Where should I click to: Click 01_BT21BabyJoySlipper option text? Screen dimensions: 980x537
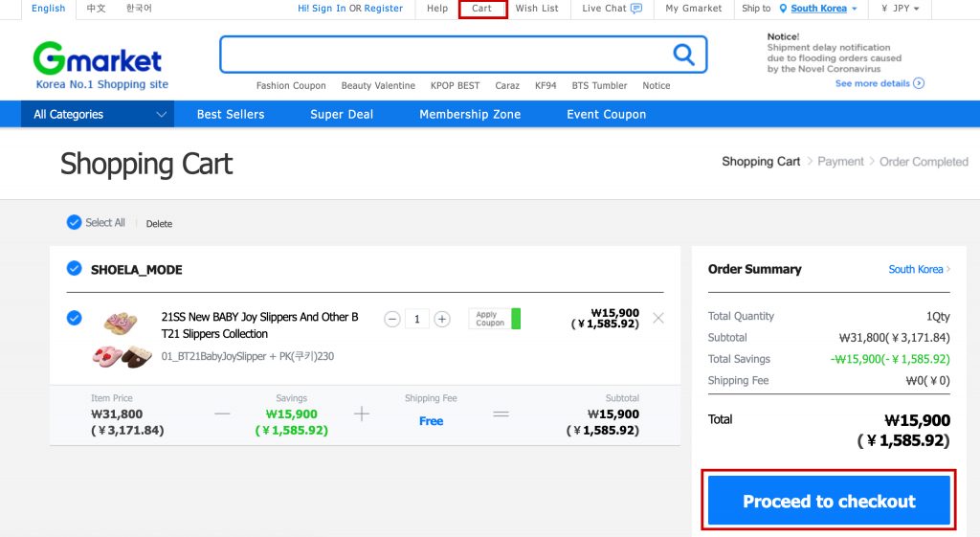[x=248, y=356]
